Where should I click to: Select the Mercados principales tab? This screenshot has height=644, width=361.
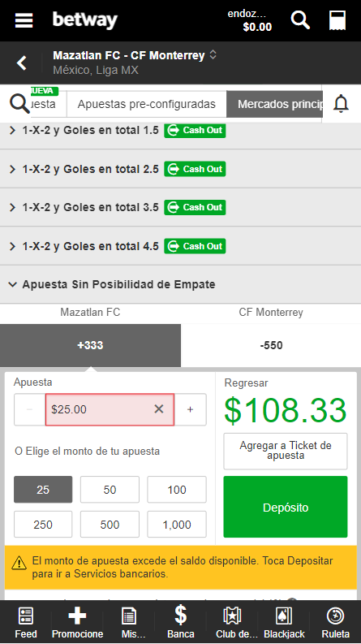(274, 104)
